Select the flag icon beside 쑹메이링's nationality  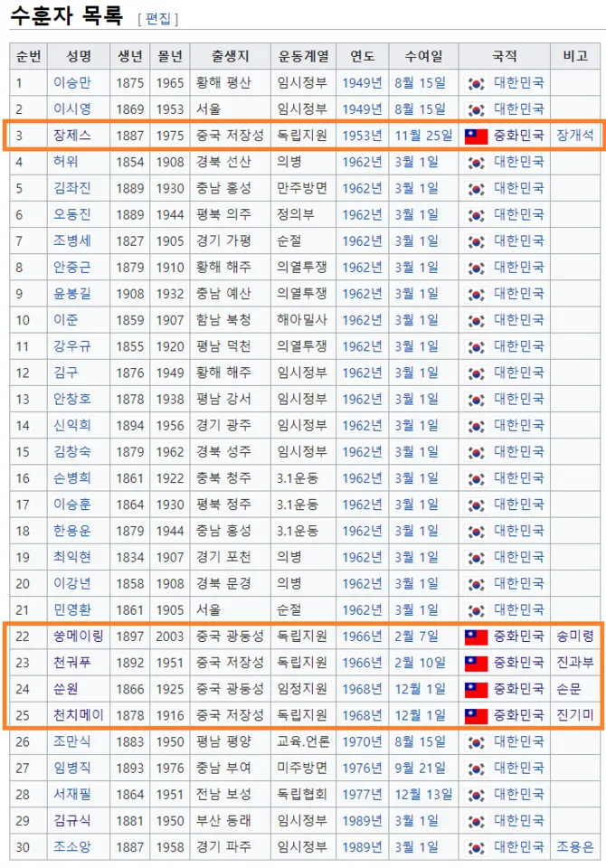[x=476, y=637]
